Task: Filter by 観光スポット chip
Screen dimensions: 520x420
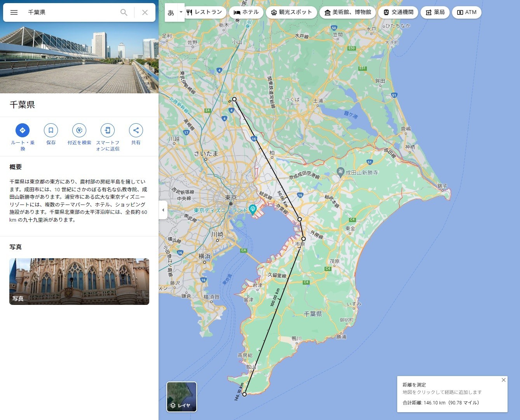Action: coord(291,12)
